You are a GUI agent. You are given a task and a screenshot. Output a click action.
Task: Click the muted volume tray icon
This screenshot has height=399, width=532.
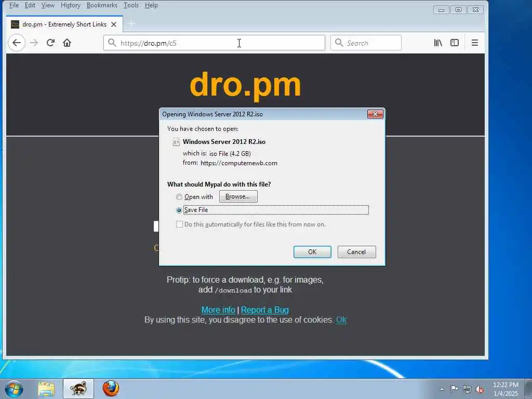coord(480,389)
